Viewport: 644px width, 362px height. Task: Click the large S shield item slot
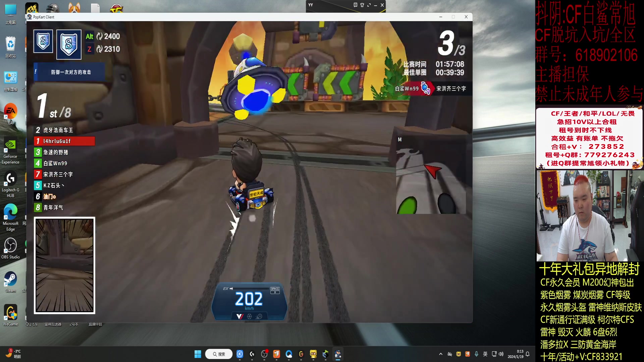[x=69, y=44]
